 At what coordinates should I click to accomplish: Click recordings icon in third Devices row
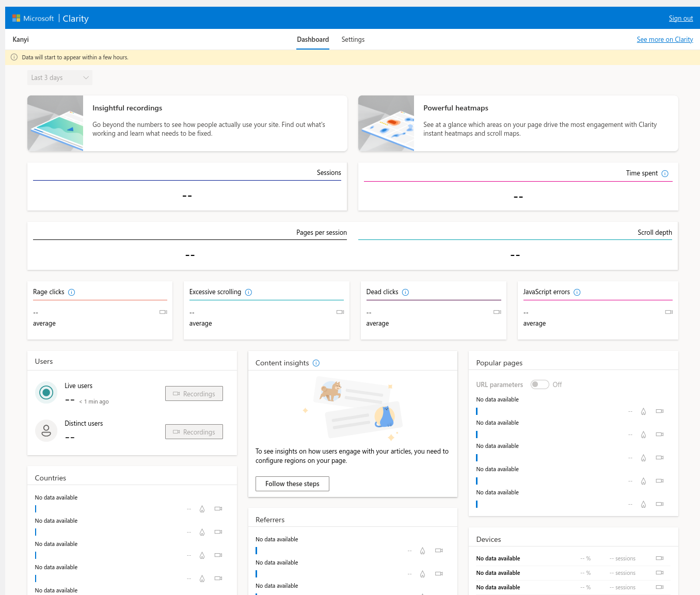660,587
